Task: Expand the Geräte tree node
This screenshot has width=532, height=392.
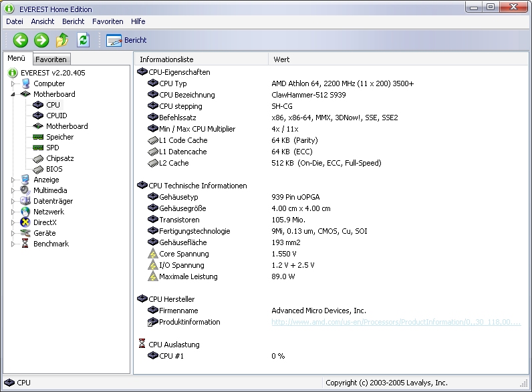Action: click(x=13, y=233)
